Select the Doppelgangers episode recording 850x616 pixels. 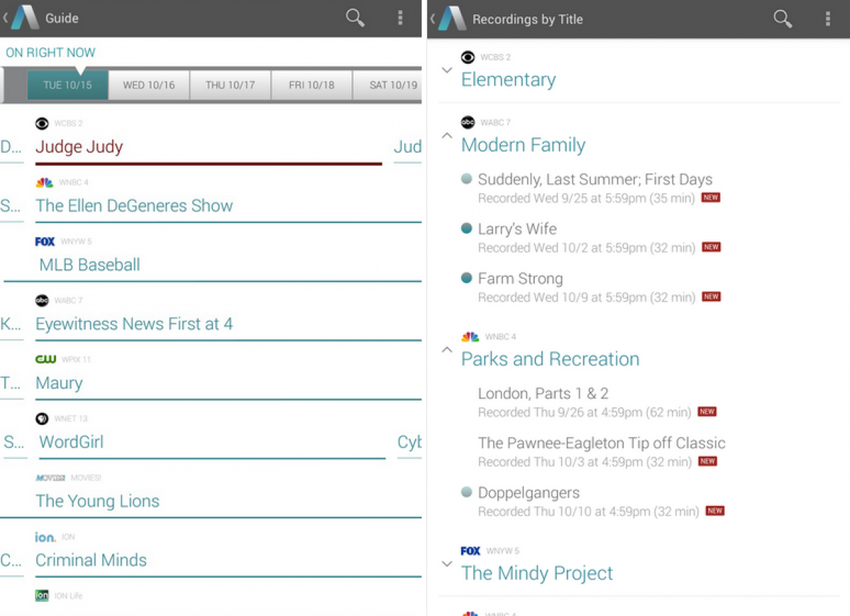(528, 493)
